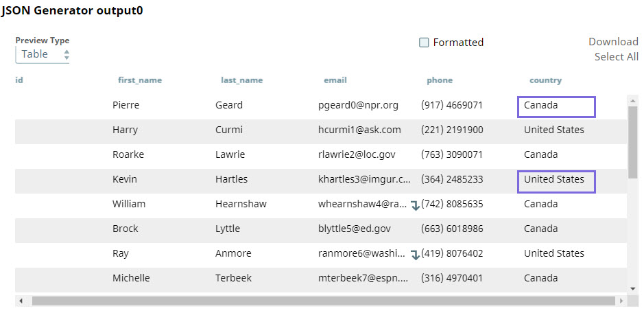Click the phone column header
This screenshot has height=313, width=644.
pos(440,80)
